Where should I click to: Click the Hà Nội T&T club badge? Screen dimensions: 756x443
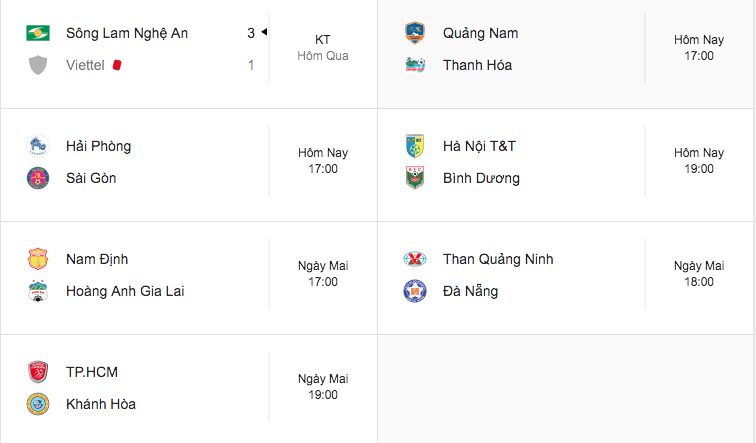point(415,146)
